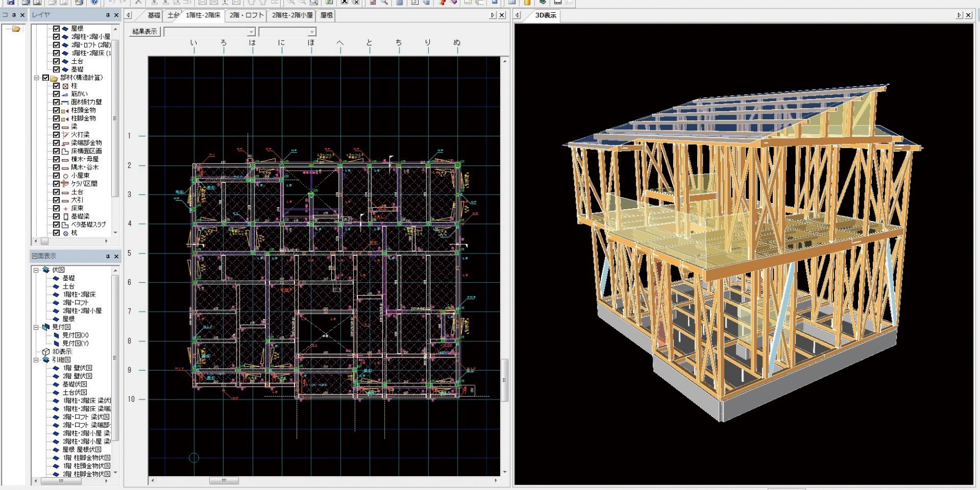Click the sheet icon beside 基礎伏図
Viewport: 980px width, 490px height.
(x=56, y=385)
